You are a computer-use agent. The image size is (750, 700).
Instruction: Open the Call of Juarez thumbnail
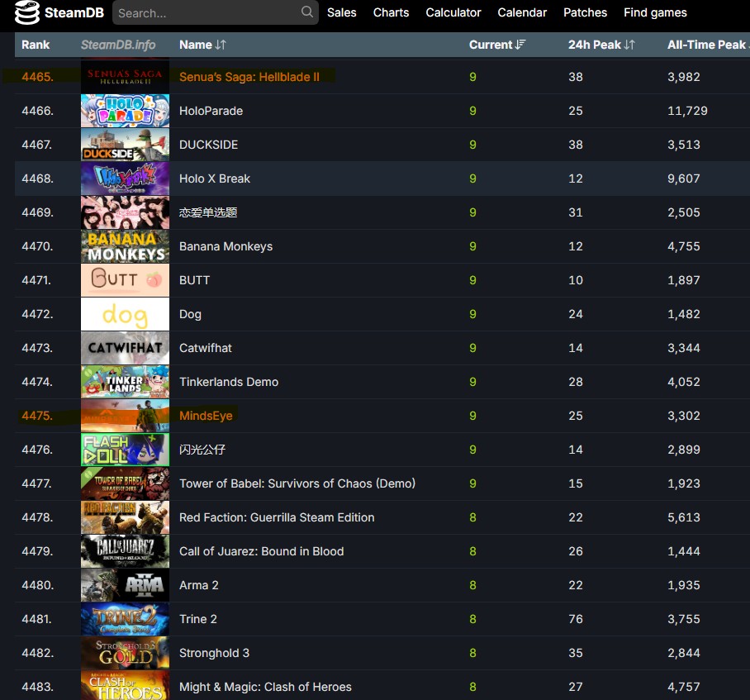point(125,551)
